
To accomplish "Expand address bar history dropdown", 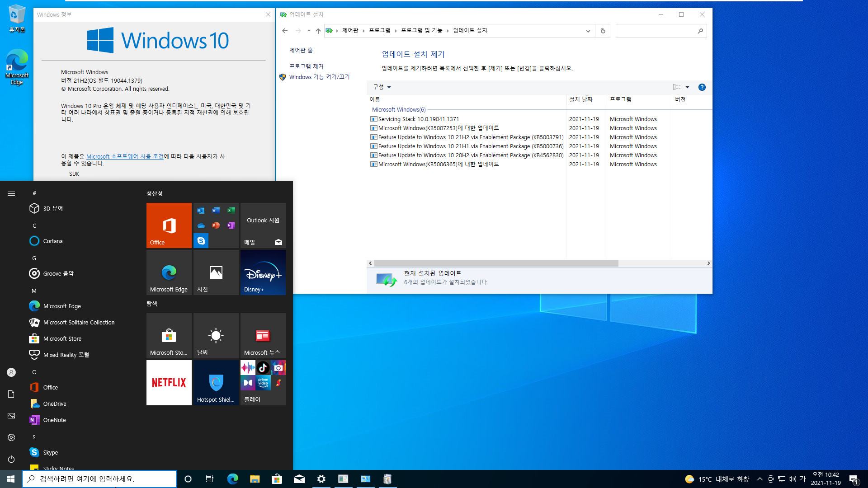I will pyautogui.click(x=588, y=31).
